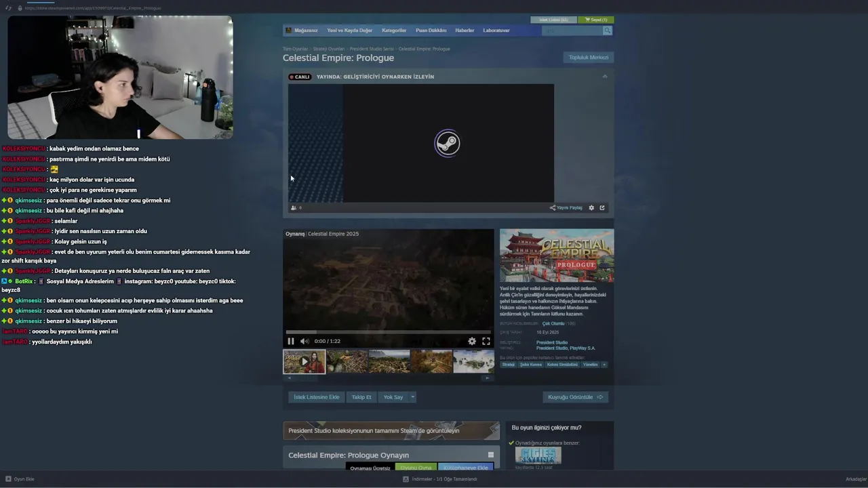Viewport: 868px width, 488px height.
Task: Go to Tüm Oyunlar breadcrumb
Action: 295,49
